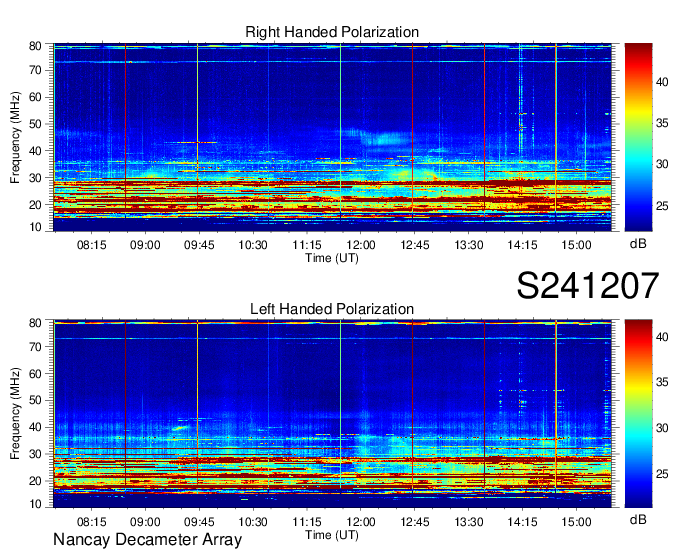Click 09:45 time tick under Left Handed plot
The width and height of the screenshot is (680, 552).
click(199, 521)
